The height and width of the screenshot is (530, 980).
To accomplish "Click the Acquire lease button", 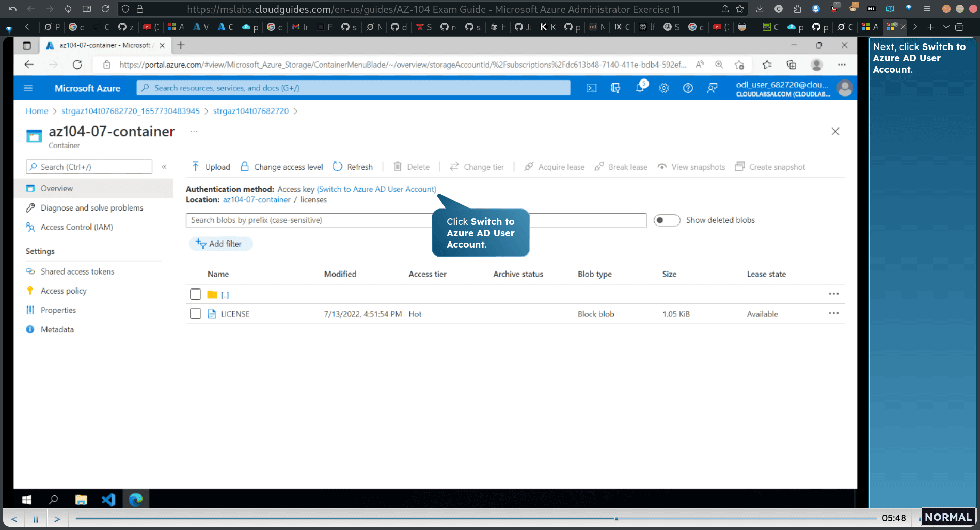I will [x=555, y=167].
